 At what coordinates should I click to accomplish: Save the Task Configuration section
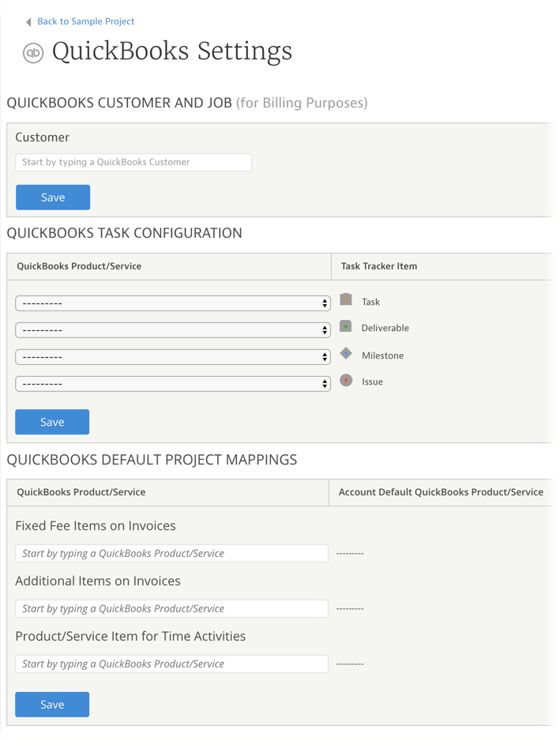coord(52,422)
